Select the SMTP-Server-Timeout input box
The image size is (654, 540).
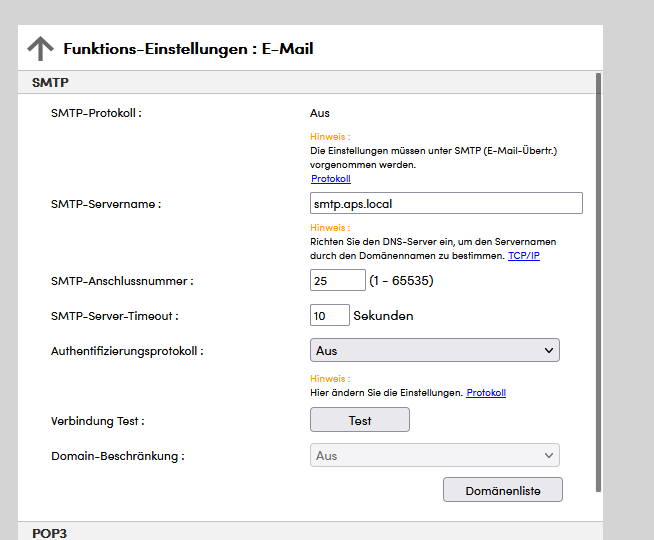coord(329,316)
